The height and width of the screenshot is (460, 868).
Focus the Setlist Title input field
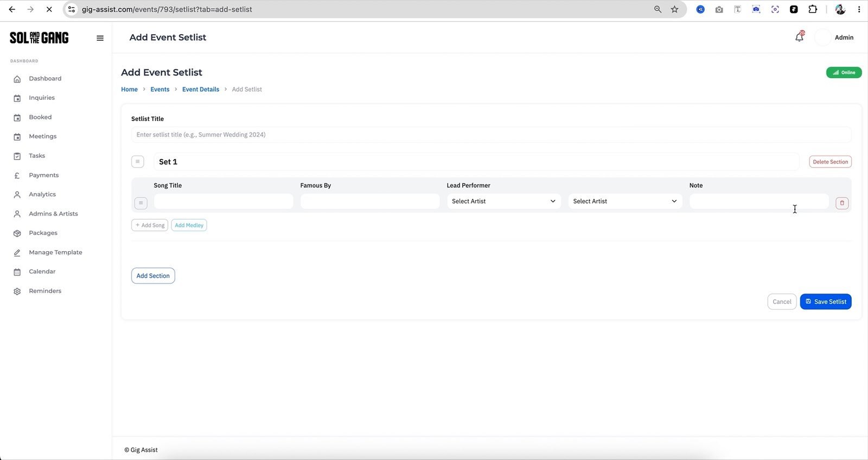click(492, 135)
